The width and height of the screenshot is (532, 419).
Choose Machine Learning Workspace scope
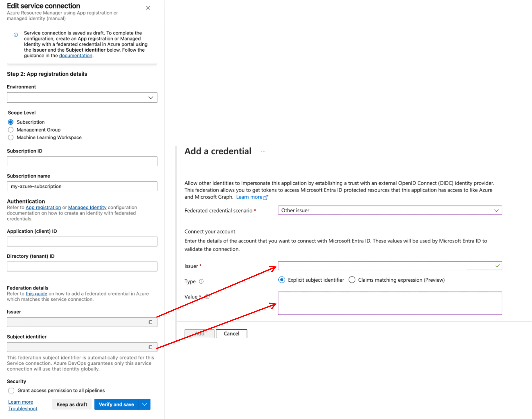[x=11, y=137]
